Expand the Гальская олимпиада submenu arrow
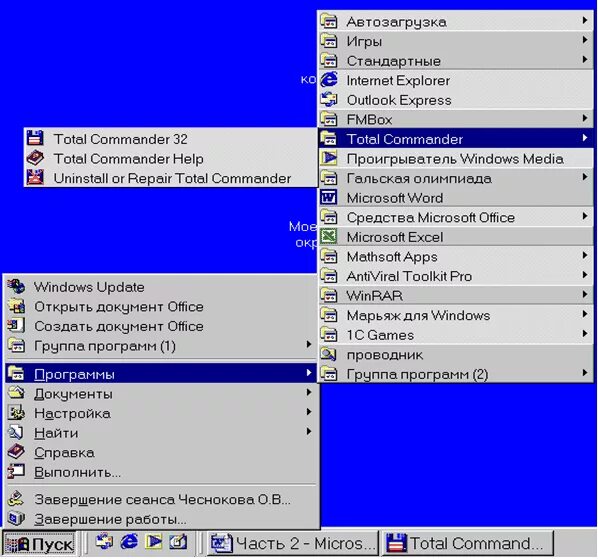598x559 pixels. [x=585, y=177]
